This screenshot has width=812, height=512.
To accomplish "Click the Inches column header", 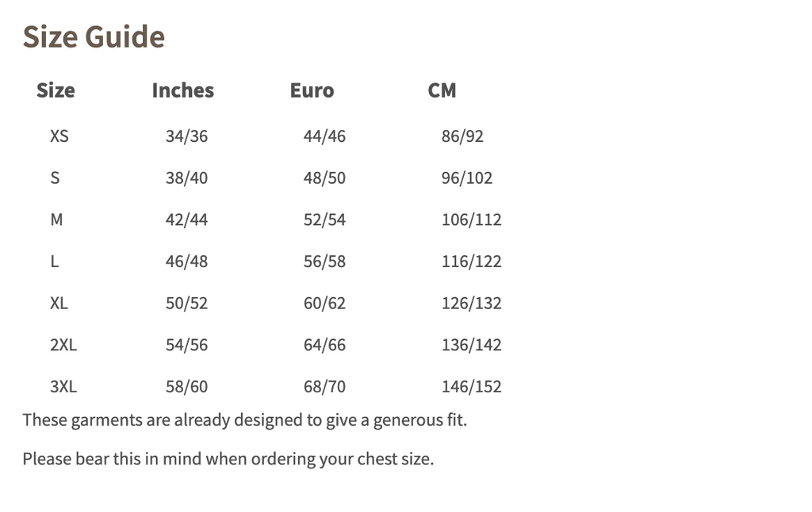I will tap(182, 90).
